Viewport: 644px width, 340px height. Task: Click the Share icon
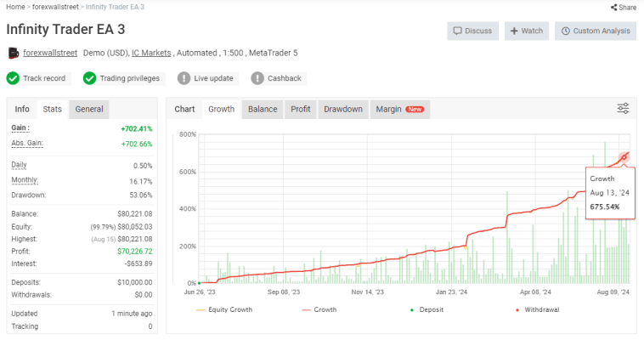(x=613, y=7)
